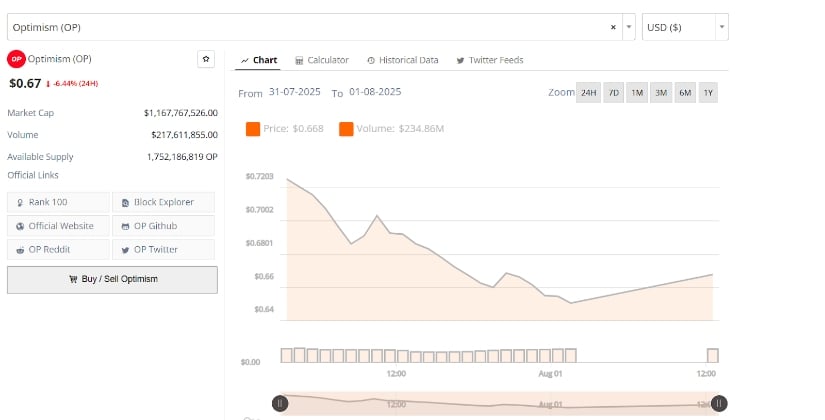Image resolution: width=825 pixels, height=420 pixels.
Task: Click the Price: $0.668 legend label
Action: pos(293,129)
